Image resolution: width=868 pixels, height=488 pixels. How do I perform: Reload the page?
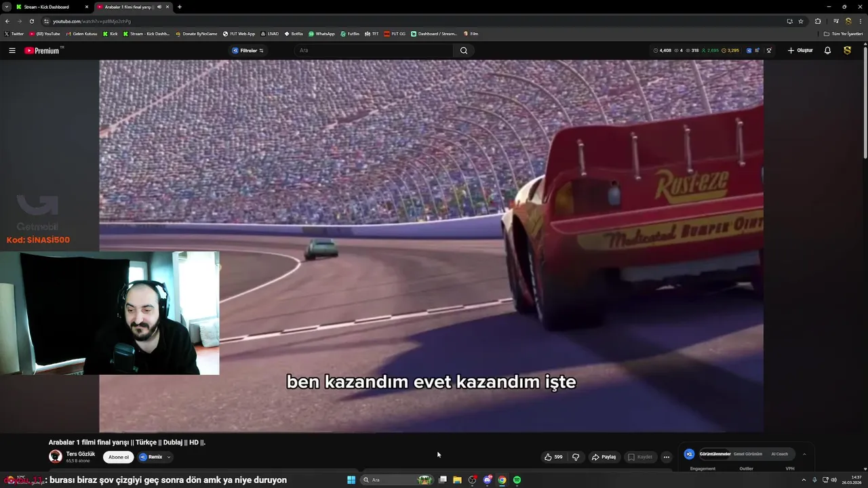(31, 21)
